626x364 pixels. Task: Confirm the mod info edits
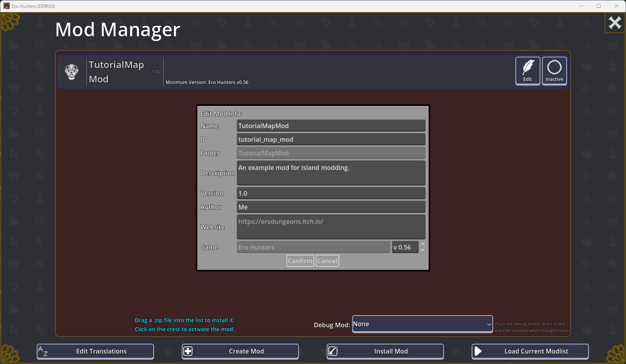point(300,261)
